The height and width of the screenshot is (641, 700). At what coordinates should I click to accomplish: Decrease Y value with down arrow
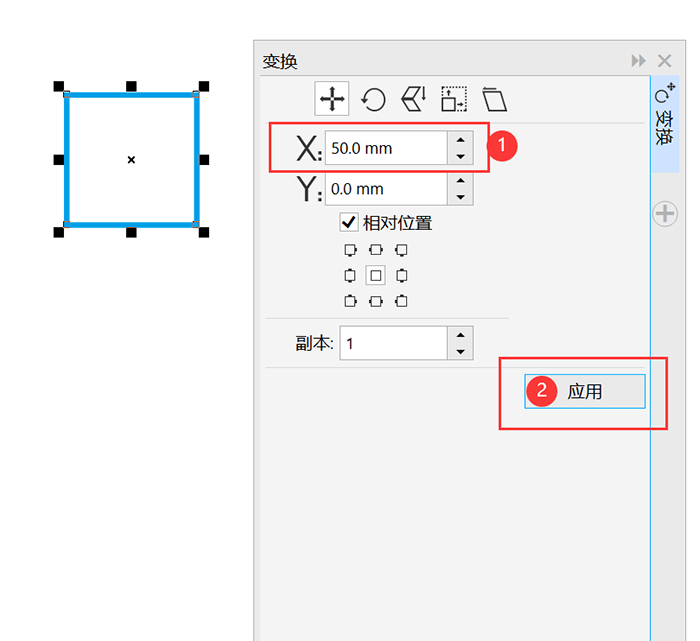click(x=460, y=197)
